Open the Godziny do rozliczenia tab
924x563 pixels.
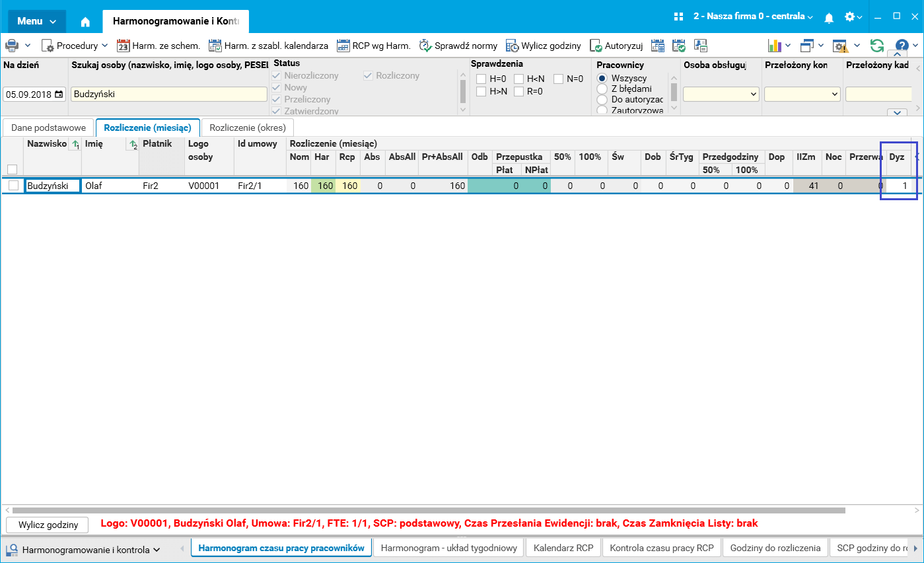pyautogui.click(x=775, y=548)
